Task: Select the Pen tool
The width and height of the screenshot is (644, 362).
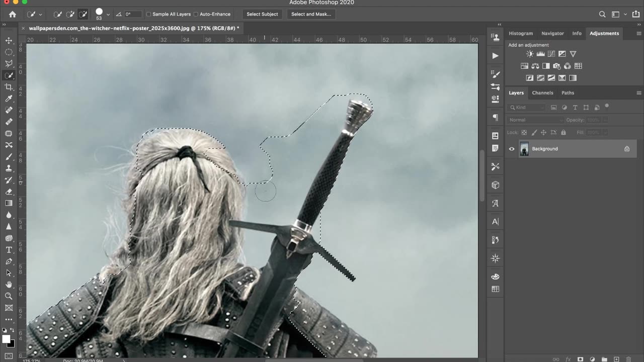Action: [9, 261]
